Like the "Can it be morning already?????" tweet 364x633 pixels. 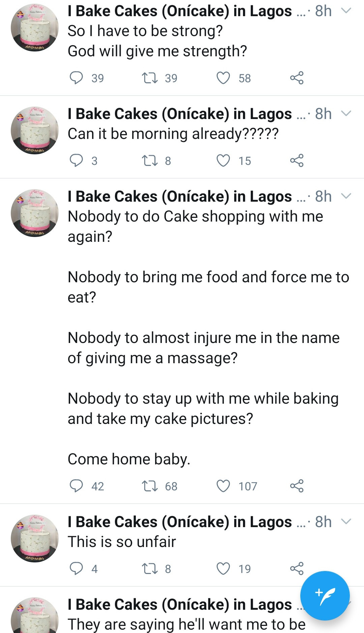pyautogui.click(x=223, y=161)
